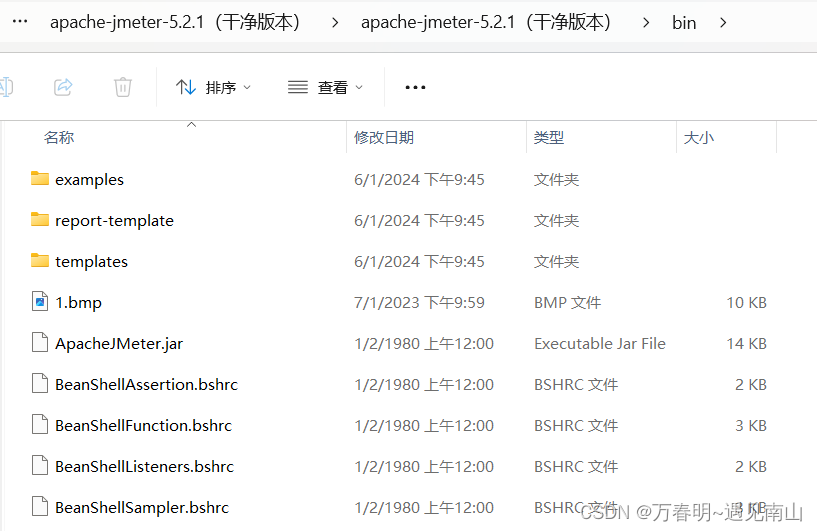Image resolution: width=817 pixels, height=531 pixels.
Task: Select the templates folder icon
Action: pyautogui.click(x=40, y=261)
